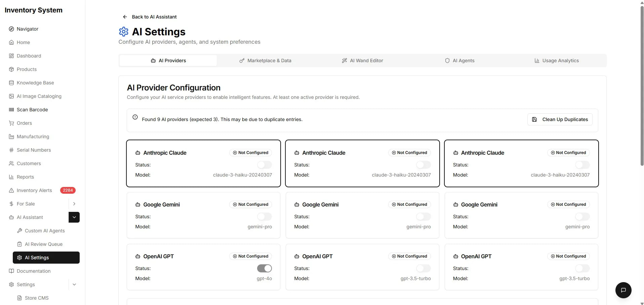Screen dimensions: 644x305
Task: Click the Store CMS document icon
Action: pos(19,298)
